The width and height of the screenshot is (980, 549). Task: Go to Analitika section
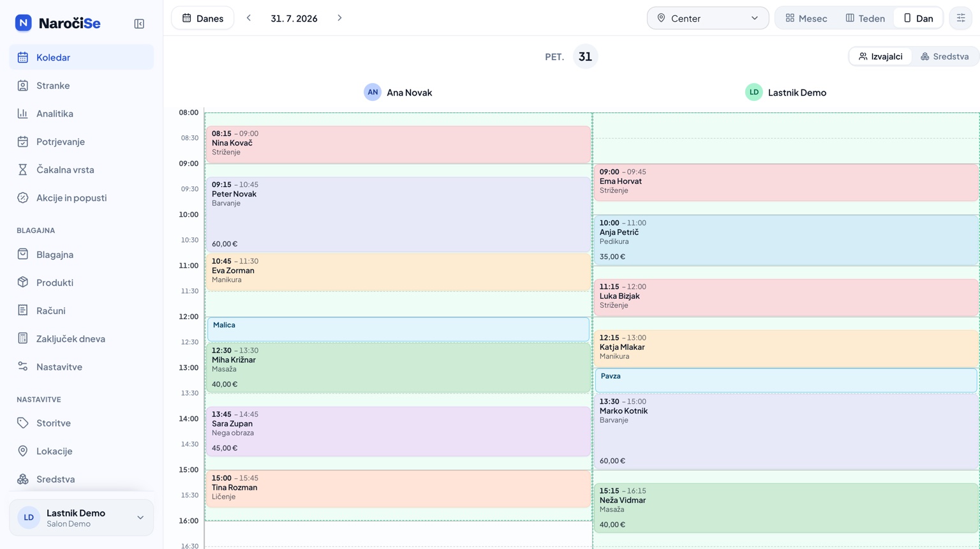82,114
